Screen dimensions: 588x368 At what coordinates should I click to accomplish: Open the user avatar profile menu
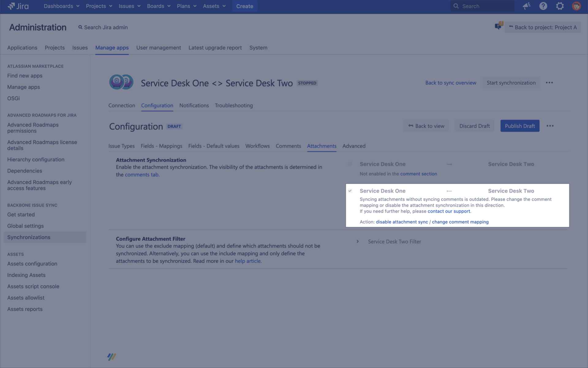point(576,6)
